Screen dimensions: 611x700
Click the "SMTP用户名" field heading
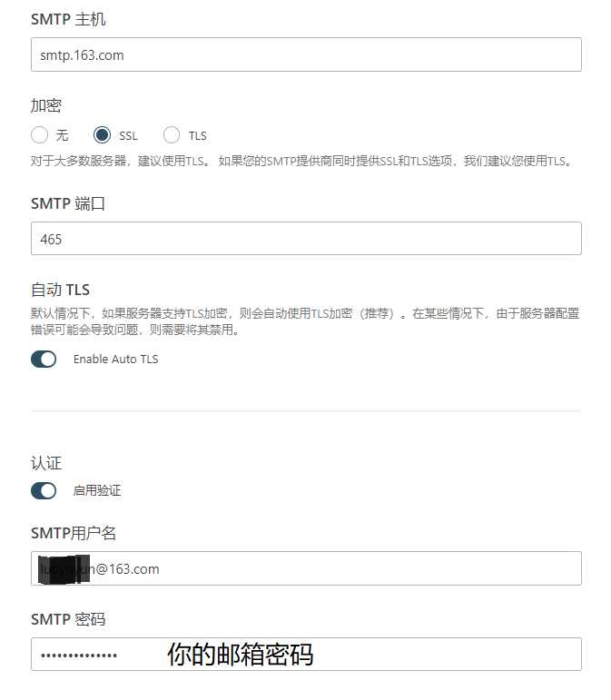tap(74, 533)
